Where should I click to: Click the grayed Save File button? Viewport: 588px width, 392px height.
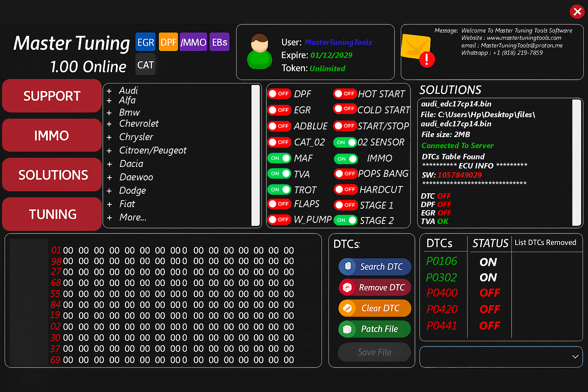[374, 352]
